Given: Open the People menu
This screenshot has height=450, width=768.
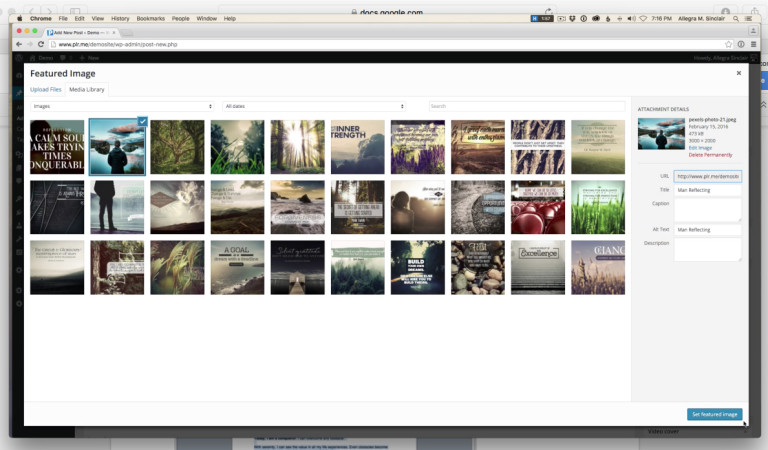Looking at the screenshot, I should [x=180, y=19].
